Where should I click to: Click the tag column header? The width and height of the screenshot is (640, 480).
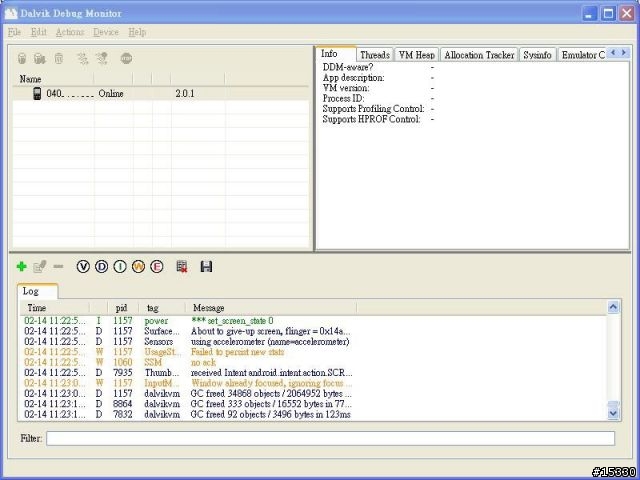tap(162, 308)
